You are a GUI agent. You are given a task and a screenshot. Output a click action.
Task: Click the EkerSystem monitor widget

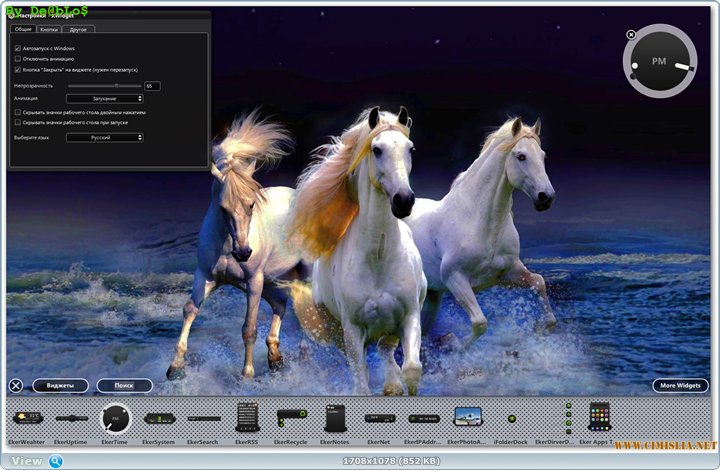[x=159, y=418]
